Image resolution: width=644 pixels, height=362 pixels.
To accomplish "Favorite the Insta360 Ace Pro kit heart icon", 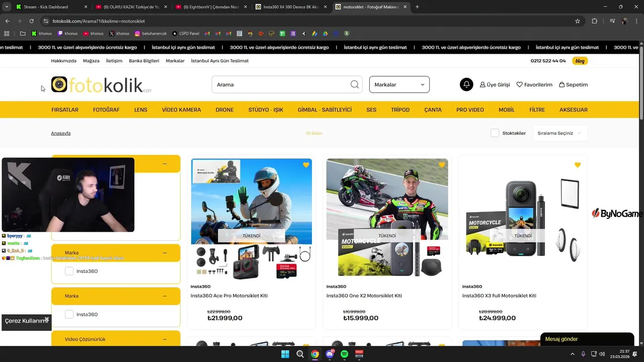I will click(x=306, y=165).
